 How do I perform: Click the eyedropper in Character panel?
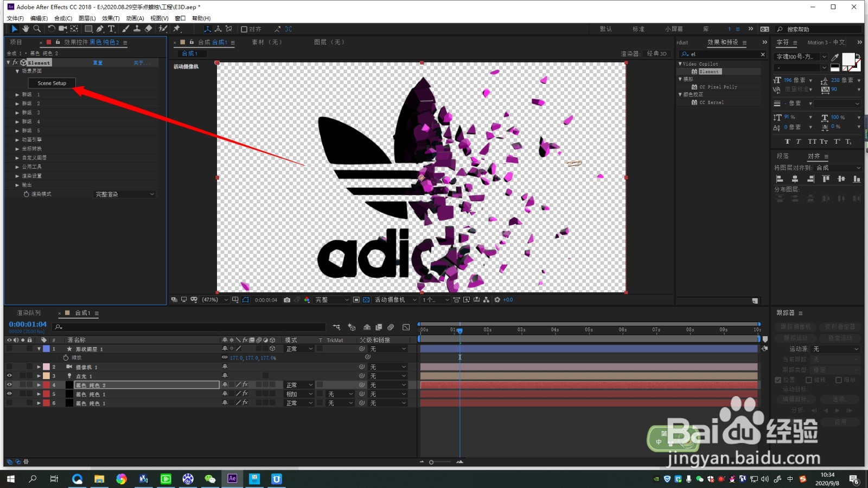pos(835,57)
